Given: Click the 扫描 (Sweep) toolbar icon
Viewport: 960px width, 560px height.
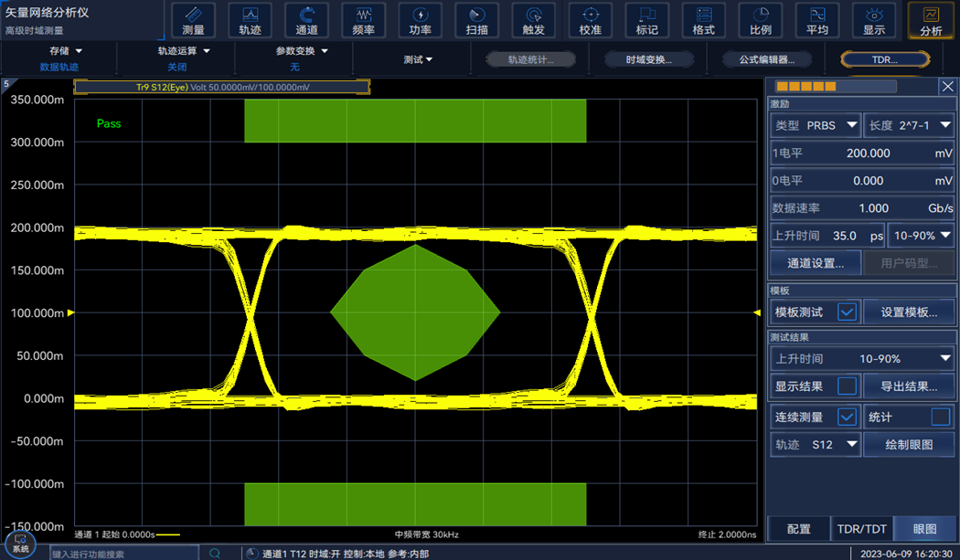Looking at the screenshot, I should pos(476,20).
